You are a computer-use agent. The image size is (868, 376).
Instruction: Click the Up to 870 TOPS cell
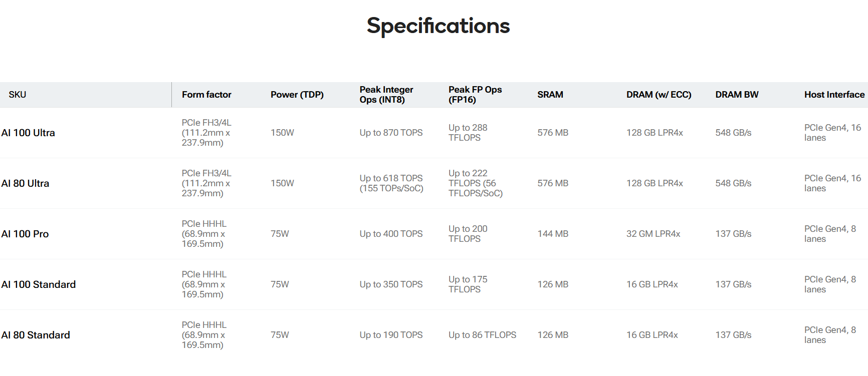click(391, 133)
